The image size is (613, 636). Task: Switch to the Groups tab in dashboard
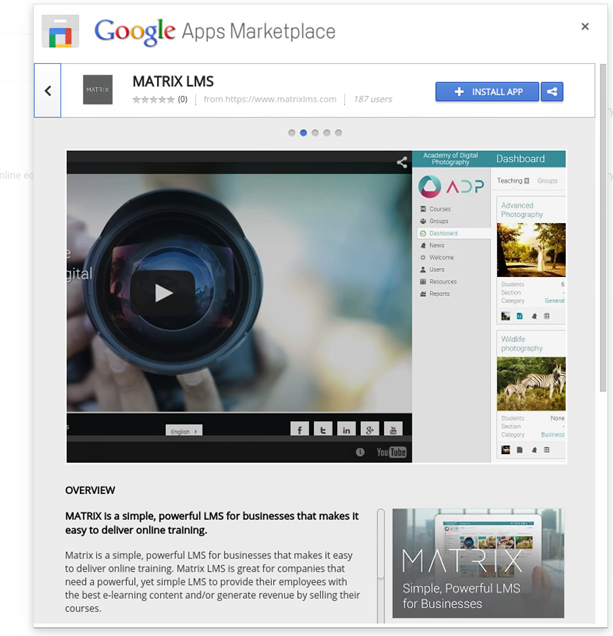click(x=547, y=181)
